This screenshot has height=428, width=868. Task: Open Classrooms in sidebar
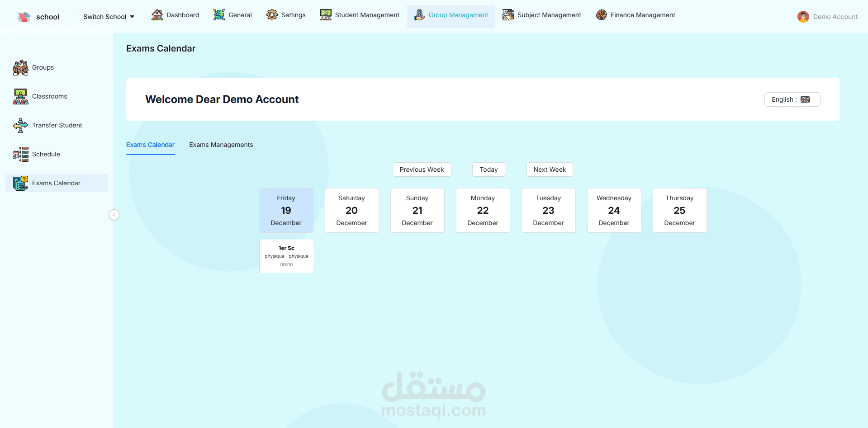(x=57, y=96)
